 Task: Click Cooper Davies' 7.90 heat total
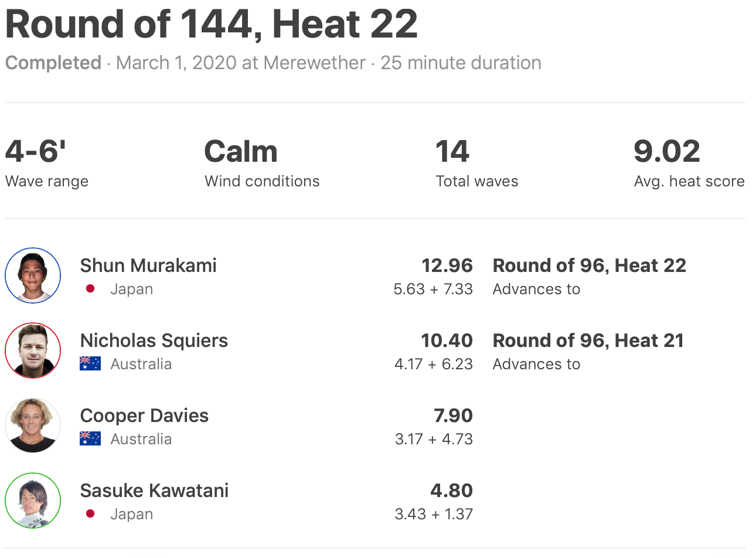[453, 416]
